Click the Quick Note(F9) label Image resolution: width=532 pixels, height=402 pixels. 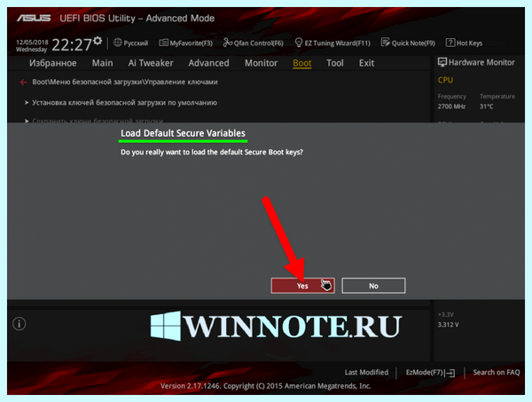(413, 43)
